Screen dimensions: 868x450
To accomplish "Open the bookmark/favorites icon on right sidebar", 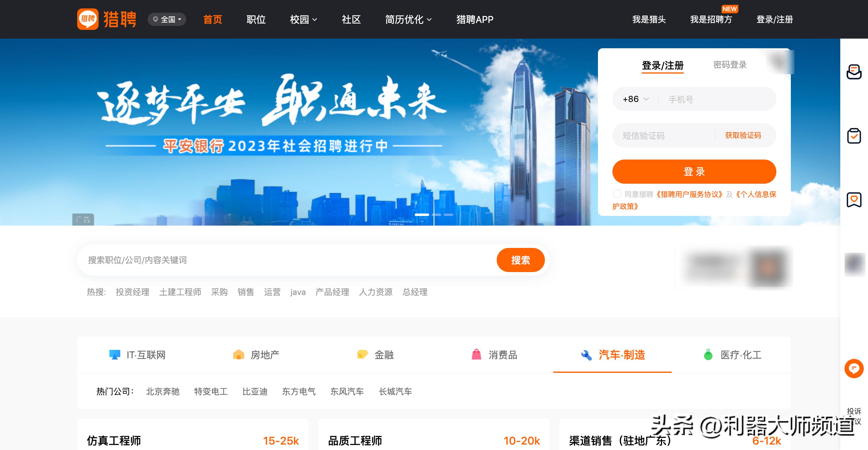I will click(855, 200).
